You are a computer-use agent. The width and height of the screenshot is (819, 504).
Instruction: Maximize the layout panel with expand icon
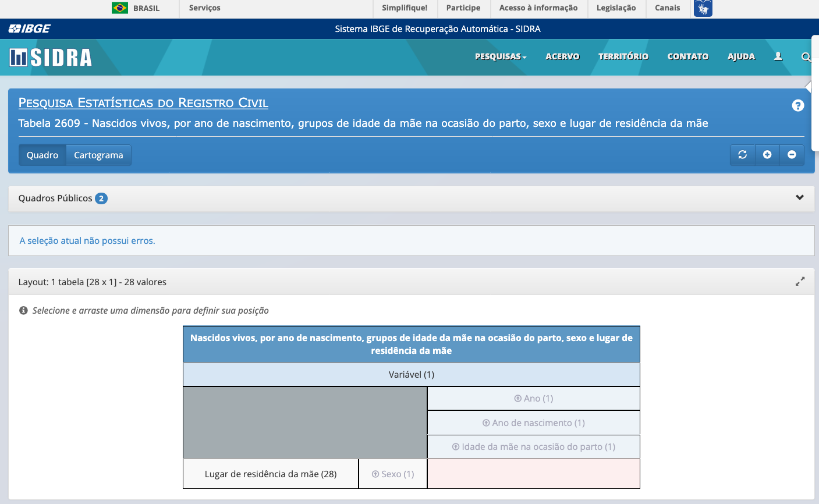(x=800, y=282)
